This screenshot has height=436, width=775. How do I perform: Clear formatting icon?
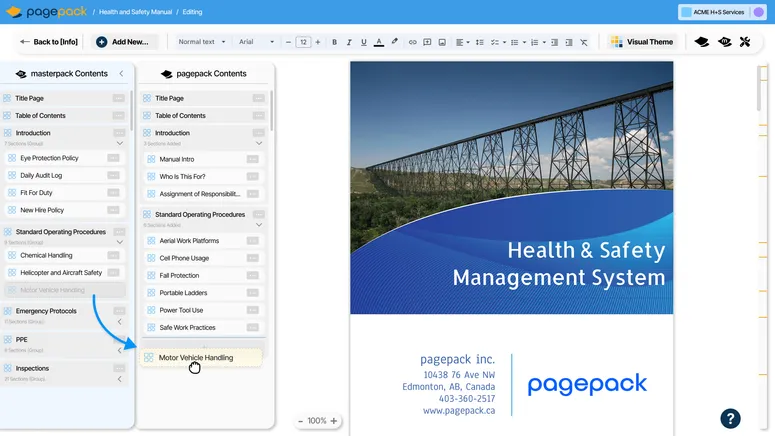(584, 42)
